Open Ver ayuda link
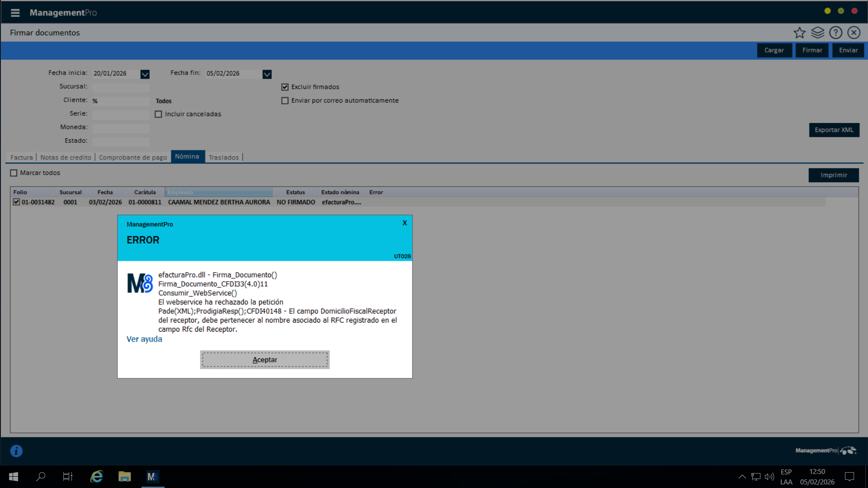The width and height of the screenshot is (868, 488). tap(144, 339)
